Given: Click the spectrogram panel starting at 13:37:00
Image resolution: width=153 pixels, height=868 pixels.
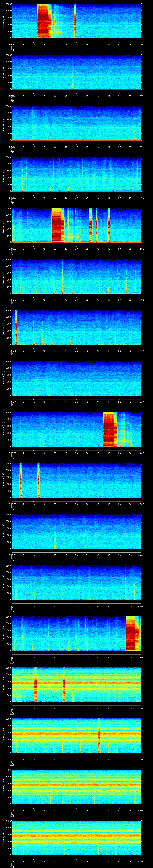Looking at the screenshot, I should pyautogui.click(x=77, y=21).
